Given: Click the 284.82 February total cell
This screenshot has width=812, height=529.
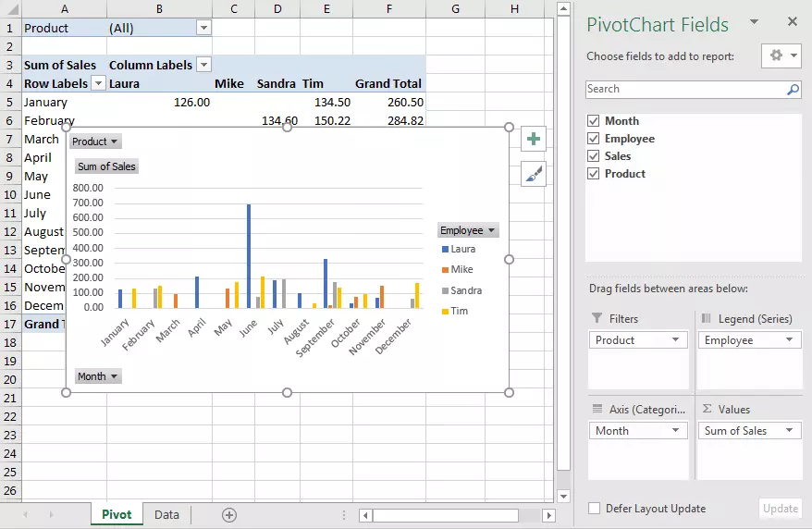Looking at the screenshot, I should (x=389, y=120).
